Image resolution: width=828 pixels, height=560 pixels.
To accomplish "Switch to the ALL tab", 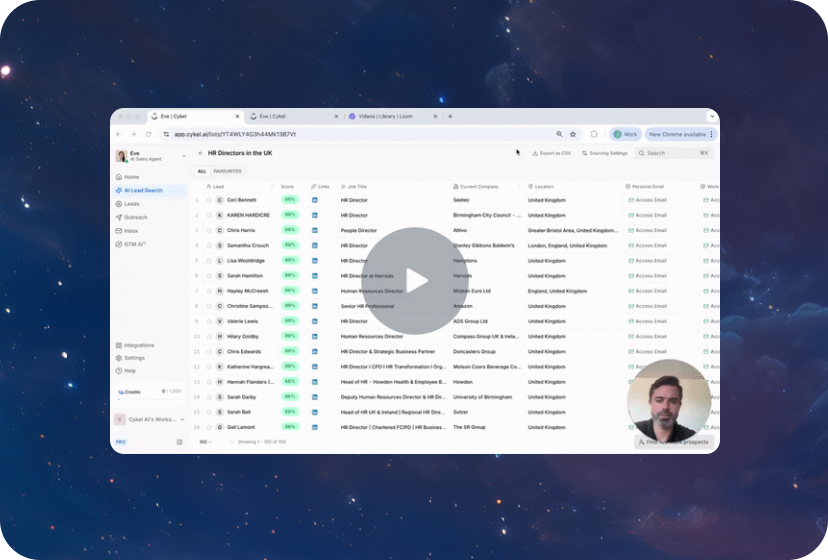I will [x=202, y=171].
